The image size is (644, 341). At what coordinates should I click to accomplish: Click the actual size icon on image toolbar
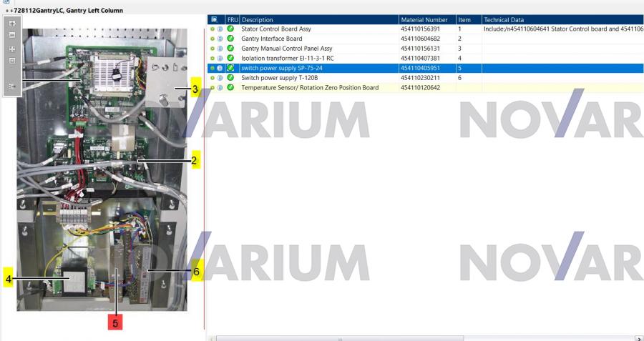click(11, 61)
